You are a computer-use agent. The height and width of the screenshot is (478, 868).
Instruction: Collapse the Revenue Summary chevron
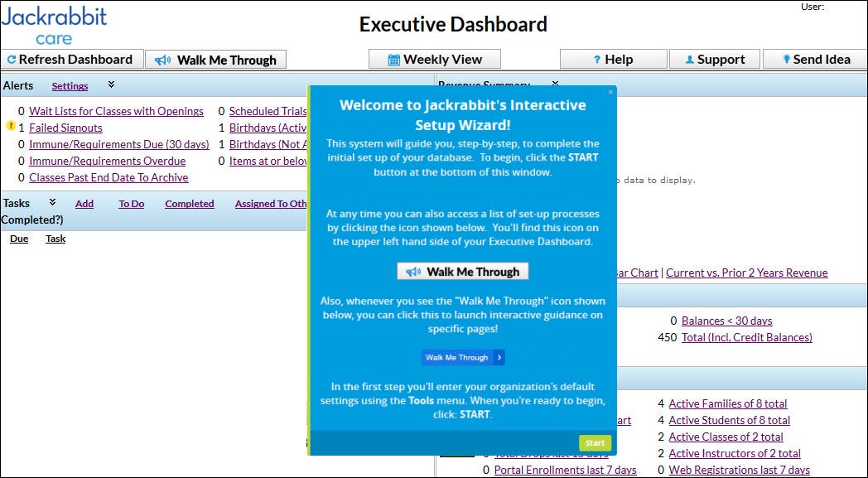(x=554, y=84)
